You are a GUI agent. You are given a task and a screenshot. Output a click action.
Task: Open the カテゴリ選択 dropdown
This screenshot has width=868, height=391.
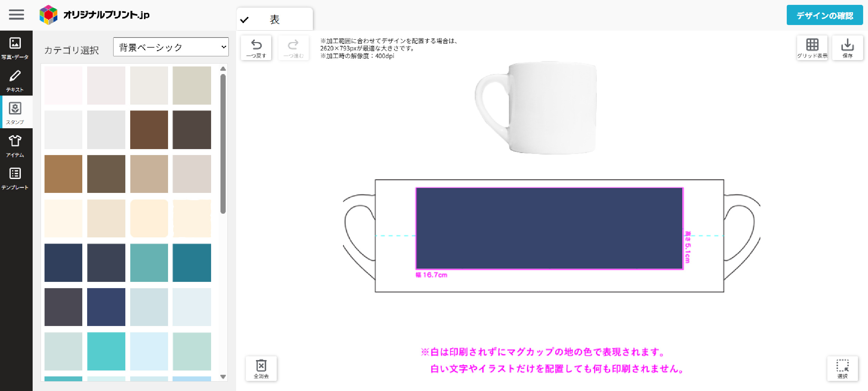171,47
